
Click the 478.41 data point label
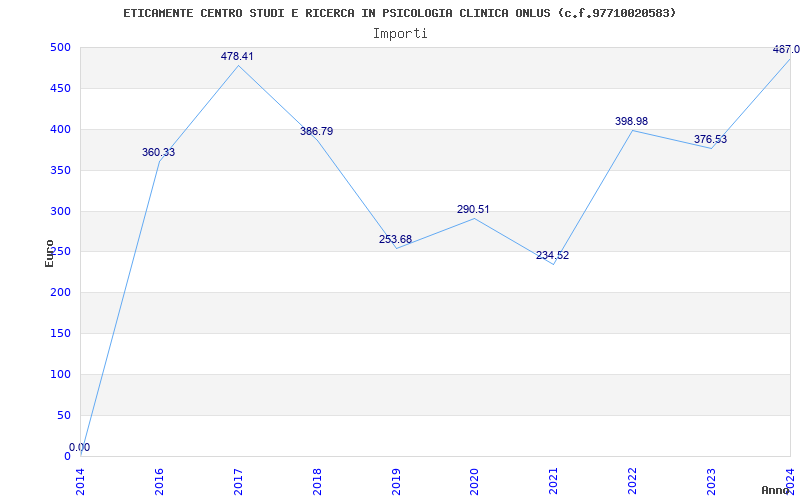237,57
